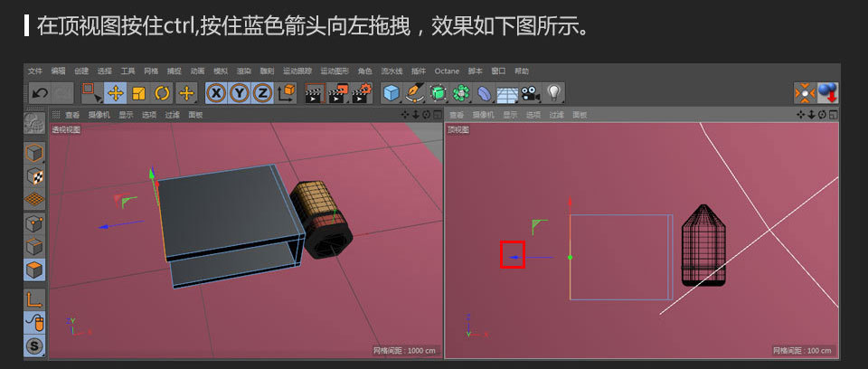
Task: Open 过滤 menu in top viewport
Action: pos(556,115)
